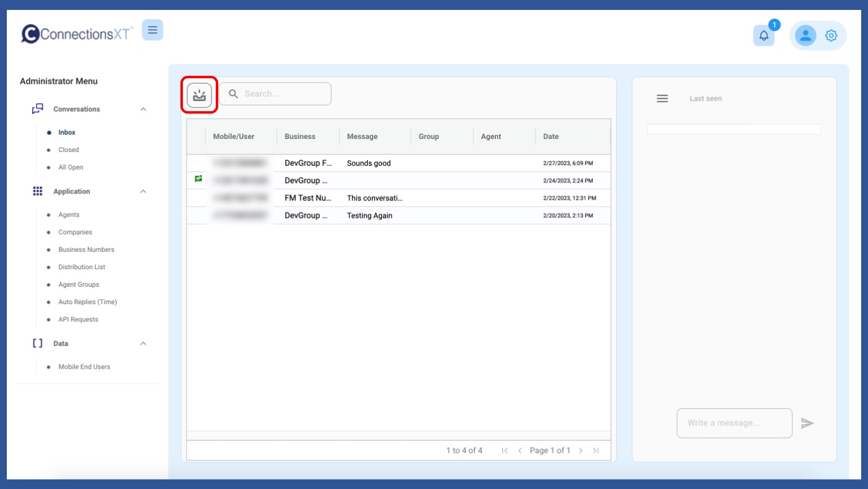Screen dimensions: 868x489
Task: Open the Closed conversations list
Action: click(68, 150)
